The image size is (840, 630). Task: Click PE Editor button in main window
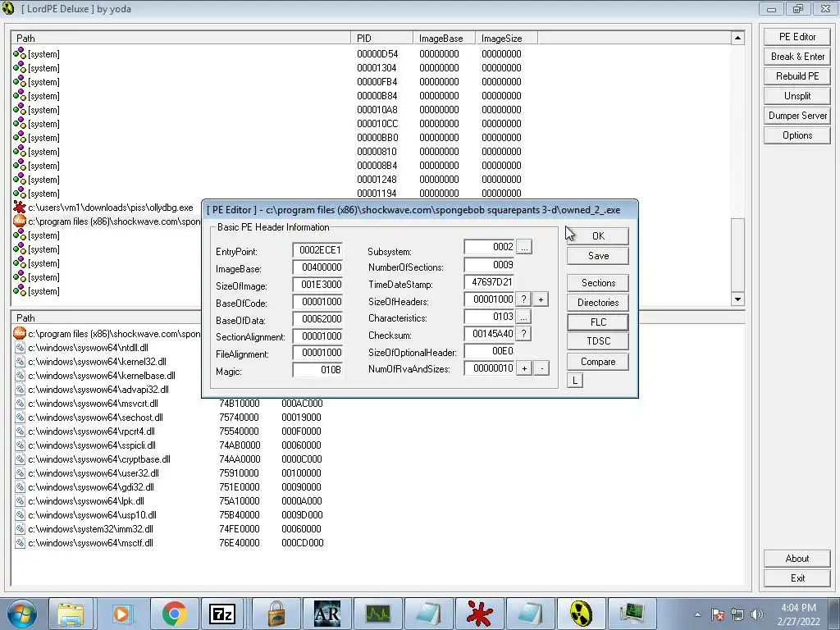[x=797, y=36]
